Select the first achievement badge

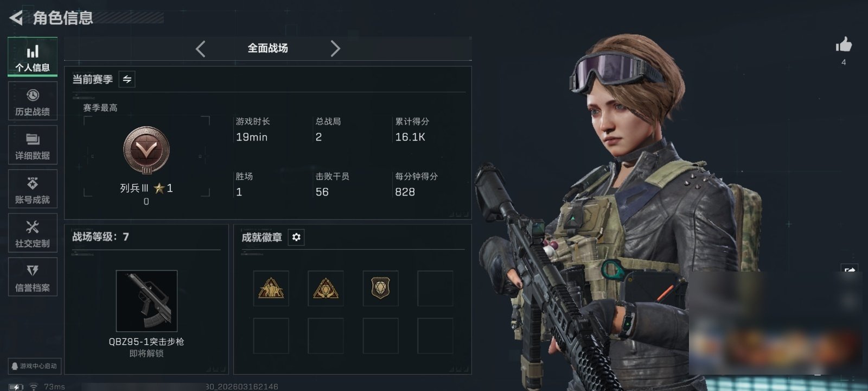[271, 288]
